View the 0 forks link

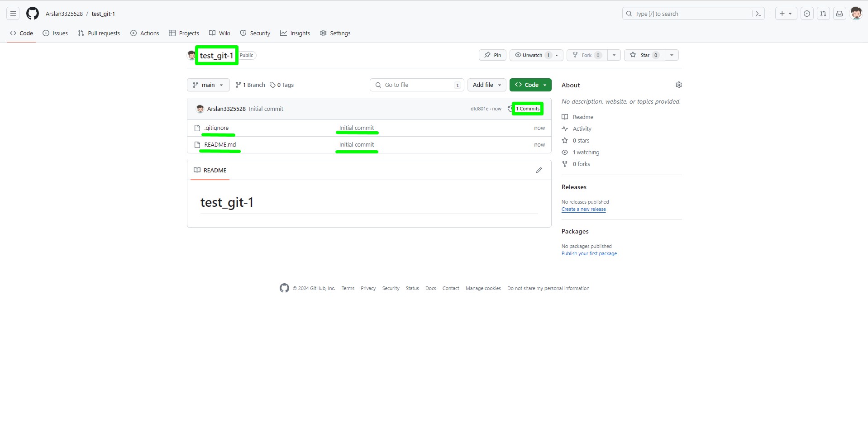pos(576,164)
